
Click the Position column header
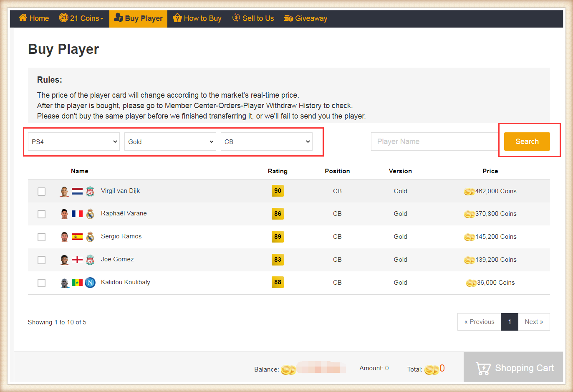(337, 171)
